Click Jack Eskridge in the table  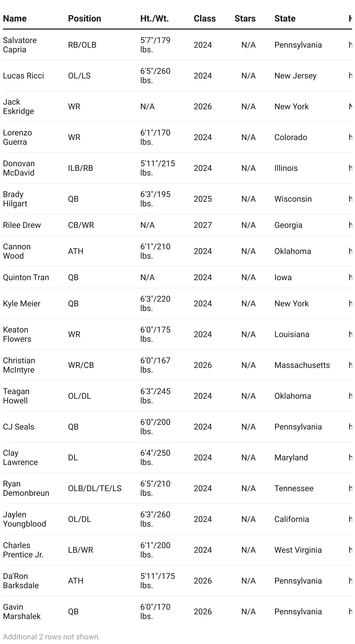tap(18, 106)
